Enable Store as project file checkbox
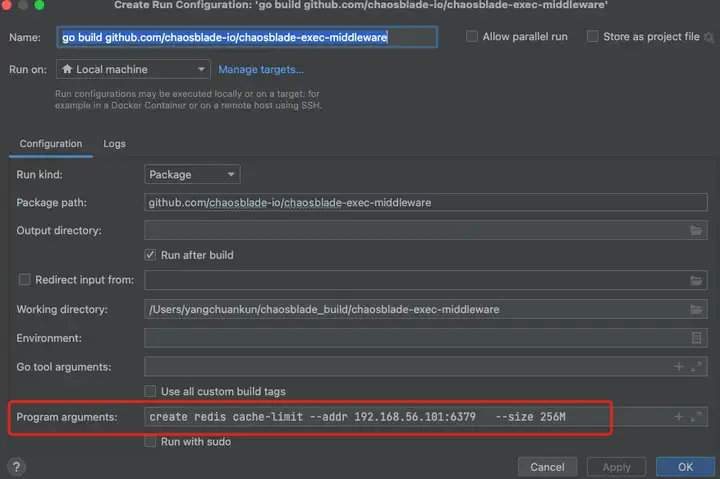This screenshot has height=479, width=720. click(592, 36)
